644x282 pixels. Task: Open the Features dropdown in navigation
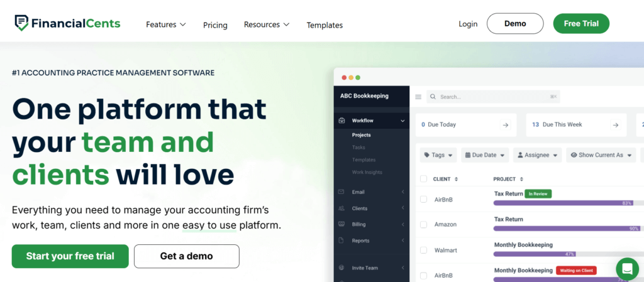[x=165, y=24]
